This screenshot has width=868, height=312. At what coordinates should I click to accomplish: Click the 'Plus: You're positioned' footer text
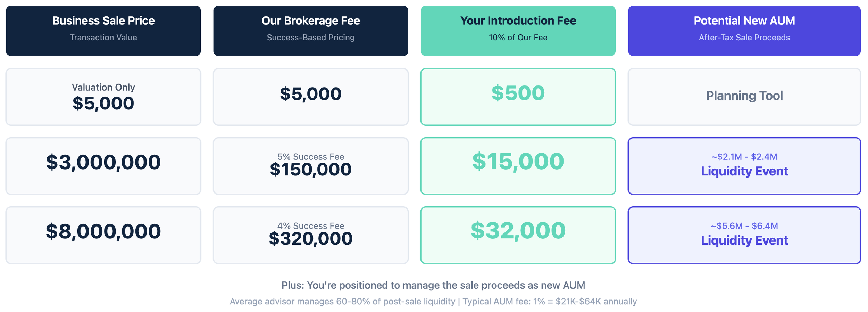point(433,285)
